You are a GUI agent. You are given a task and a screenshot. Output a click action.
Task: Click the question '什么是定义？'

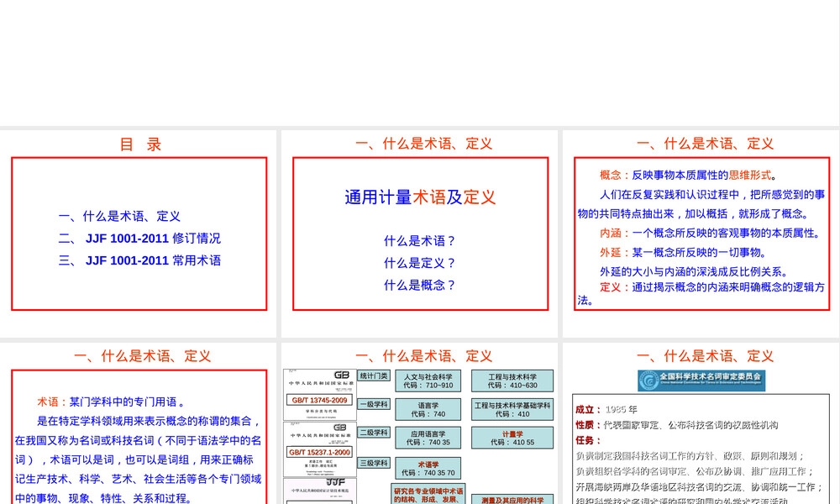tap(420, 263)
